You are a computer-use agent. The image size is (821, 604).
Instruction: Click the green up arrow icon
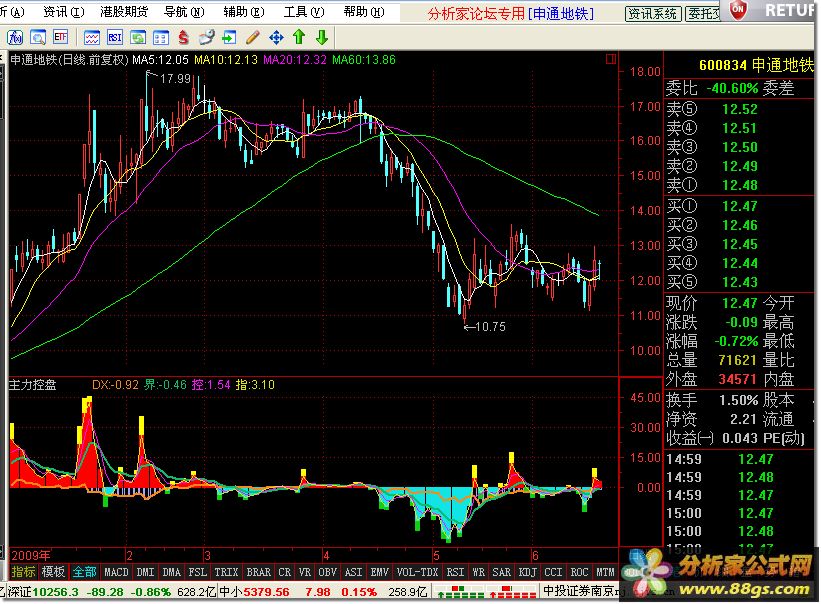[299, 37]
